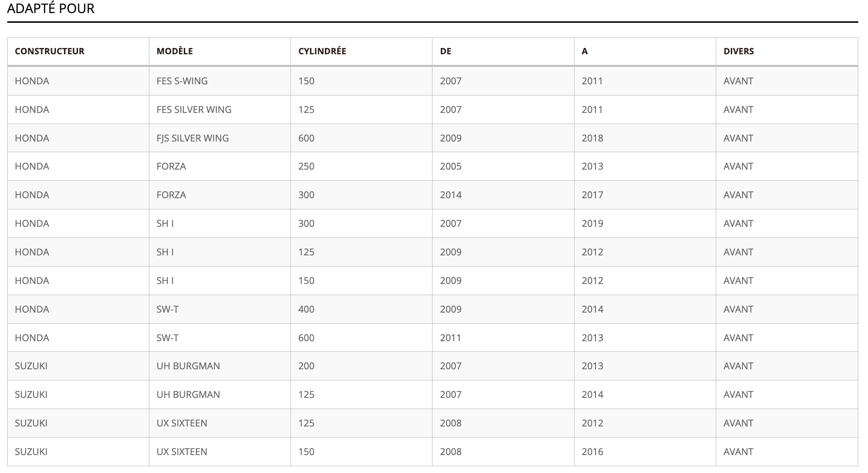
Task: Click the A column header
Action: point(585,51)
